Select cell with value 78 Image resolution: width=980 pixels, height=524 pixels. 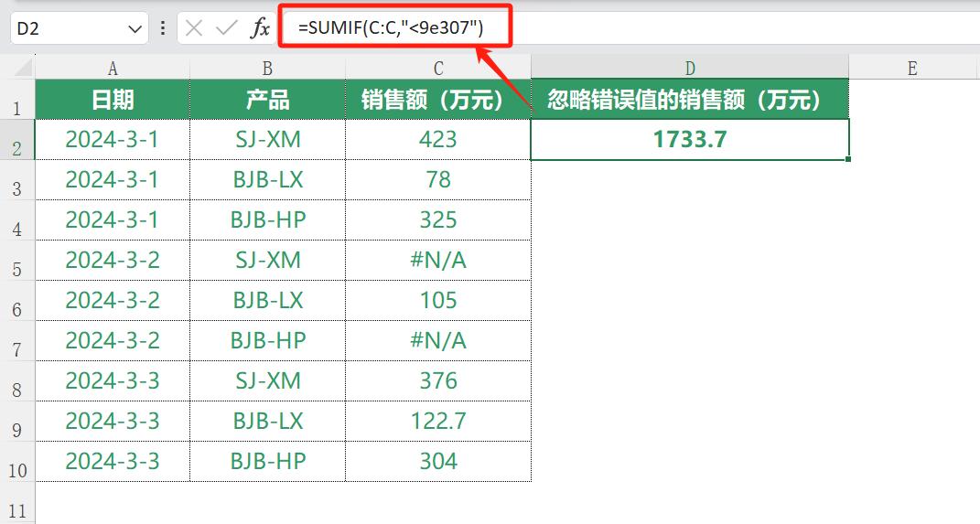click(x=438, y=180)
